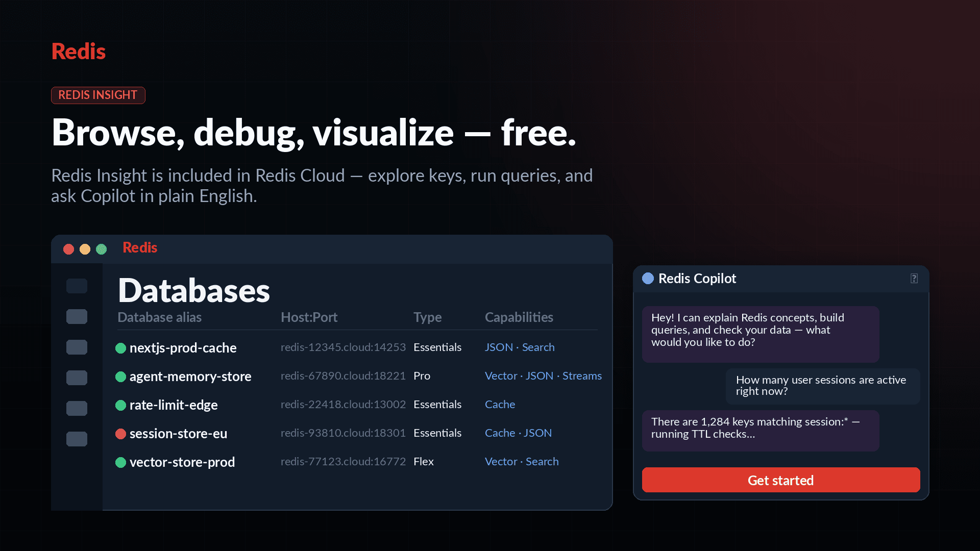
Task: Click the green status dot for rate-limit-edge
Action: [x=120, y=405]
